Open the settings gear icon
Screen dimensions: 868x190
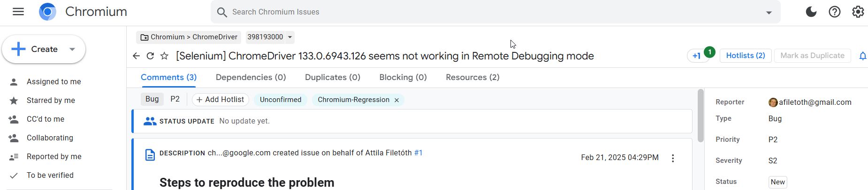(x=858, y=12)
